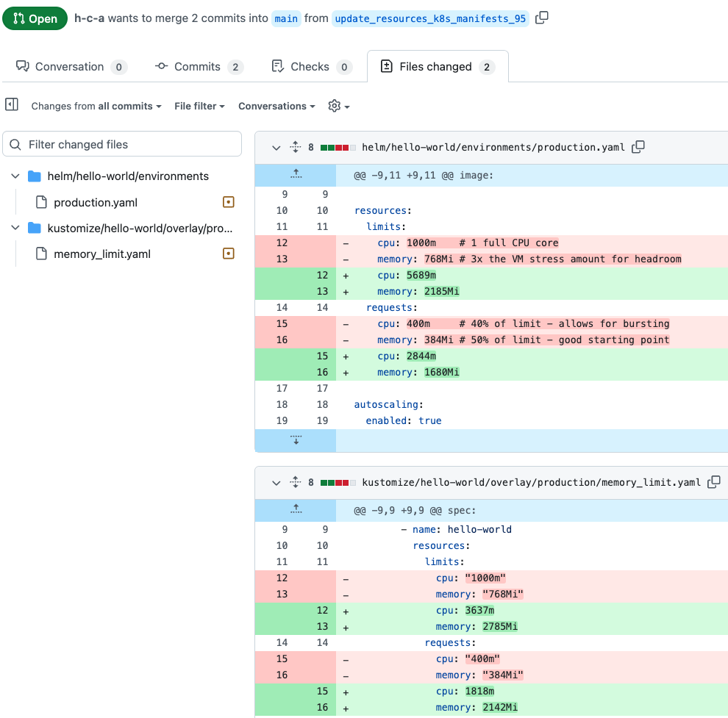Toggle the file tree sidebar icon
This screenshot has width=728, height=718.
click(x=12, y=105)
